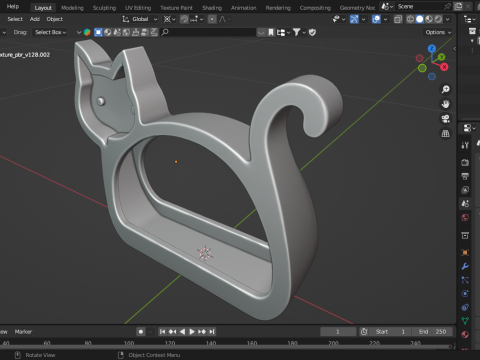Open the Tool tab in Properties editor

[465, 145]
